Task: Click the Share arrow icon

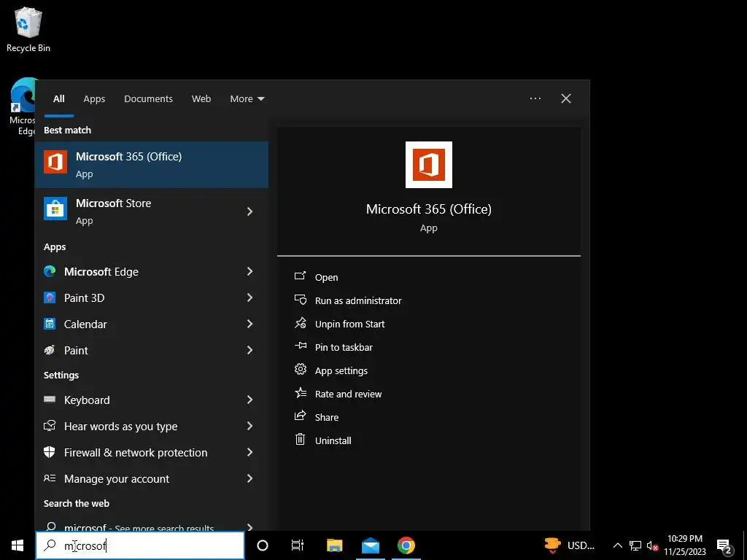Action: [300, 416]
